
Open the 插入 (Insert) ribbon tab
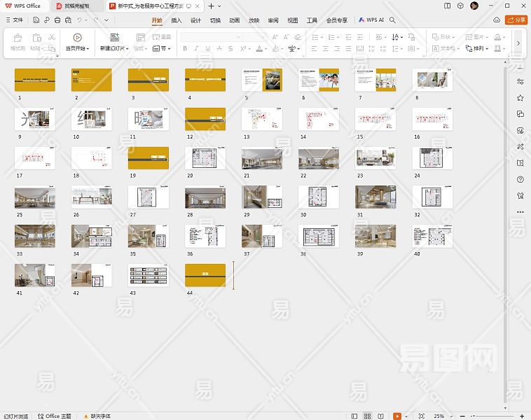pyautogui.click(x=177, y=20)
